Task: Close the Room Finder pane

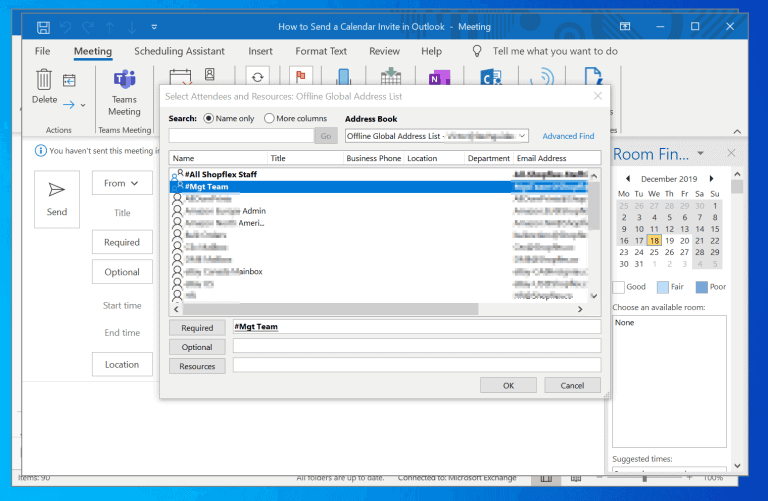Action: pyautogui.click(x=731, y=153)
